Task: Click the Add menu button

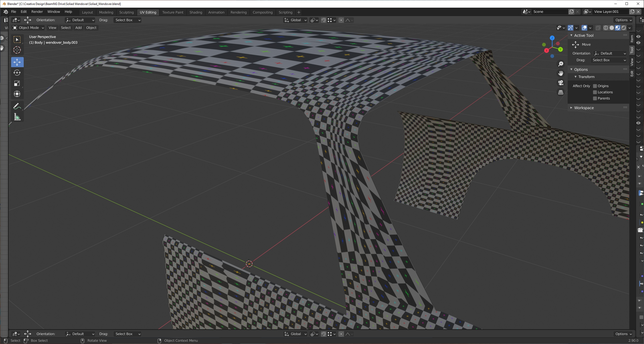Action: tap(78, 28)
